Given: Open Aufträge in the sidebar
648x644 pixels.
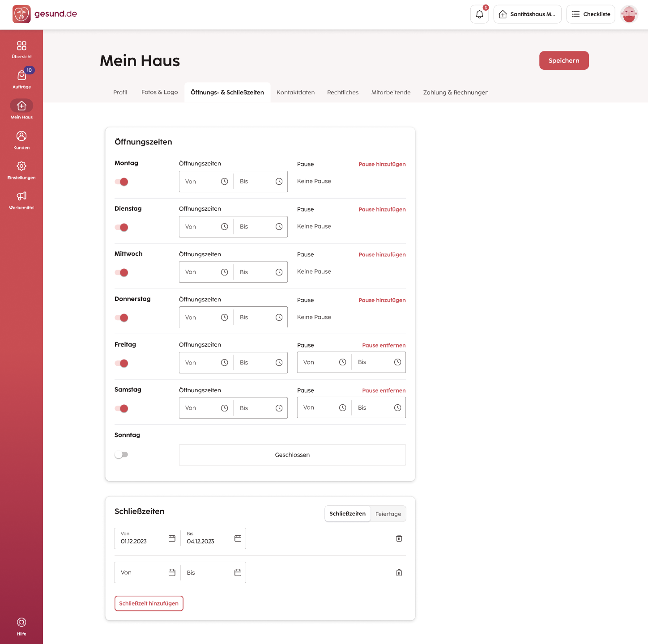Looking at the screenshot, I should click(x=21, y=79).
